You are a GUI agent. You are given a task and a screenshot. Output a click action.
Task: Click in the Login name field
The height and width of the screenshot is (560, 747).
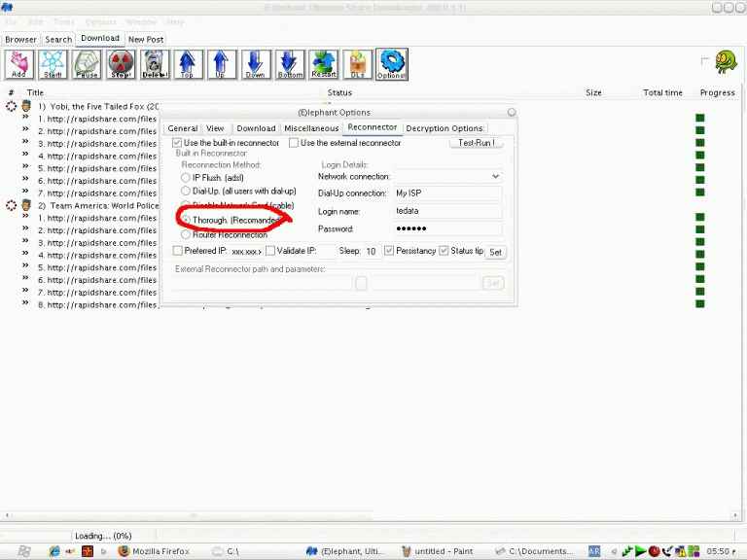pyautogui.click(x=447, y=210)
